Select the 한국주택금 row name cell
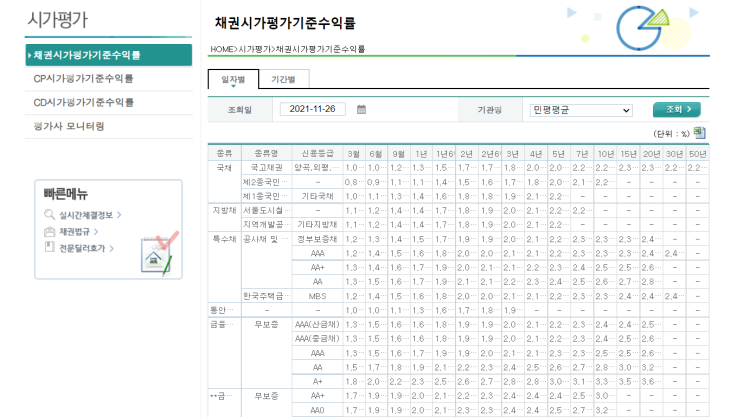Screen dimensions: 743x417 tap(266, 296)
